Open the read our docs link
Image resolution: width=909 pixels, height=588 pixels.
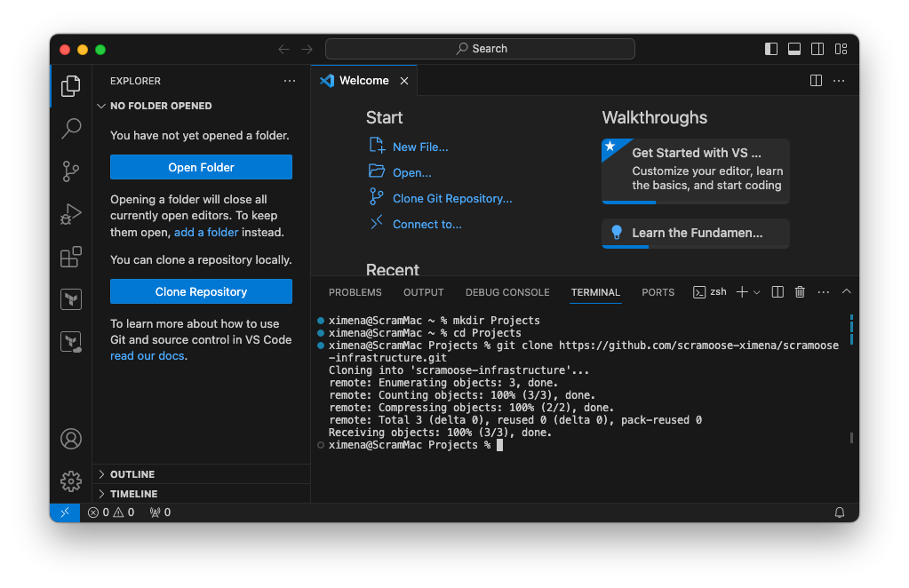point(148,355)
